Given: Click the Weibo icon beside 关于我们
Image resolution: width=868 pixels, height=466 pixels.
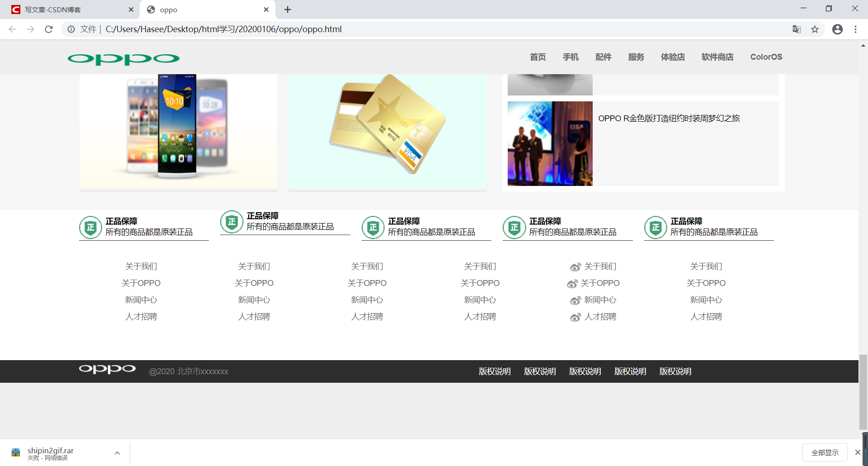Looking at the screenshot, I should click(x=575, y=266).
